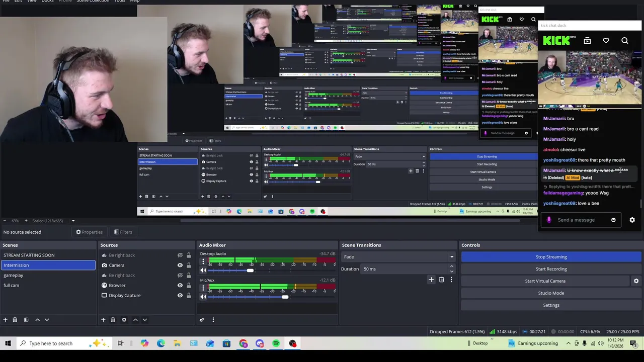Open scene filters icon in Scenes toolbar
The width and height of the screenshot is (644, 362).
point(26,320)
